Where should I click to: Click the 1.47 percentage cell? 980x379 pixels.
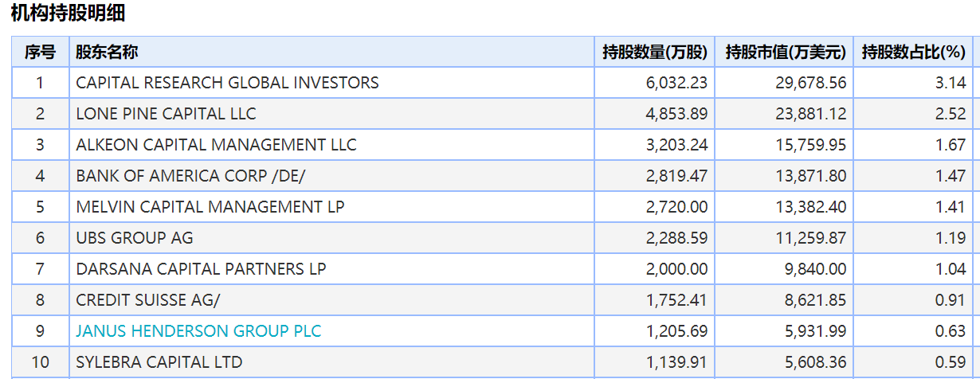[x=914, y=176]
